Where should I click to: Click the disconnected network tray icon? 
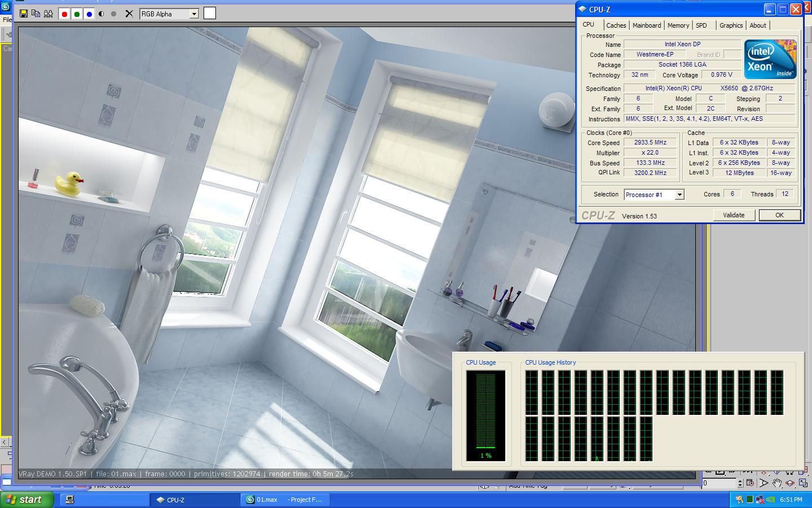pos(760,500)
